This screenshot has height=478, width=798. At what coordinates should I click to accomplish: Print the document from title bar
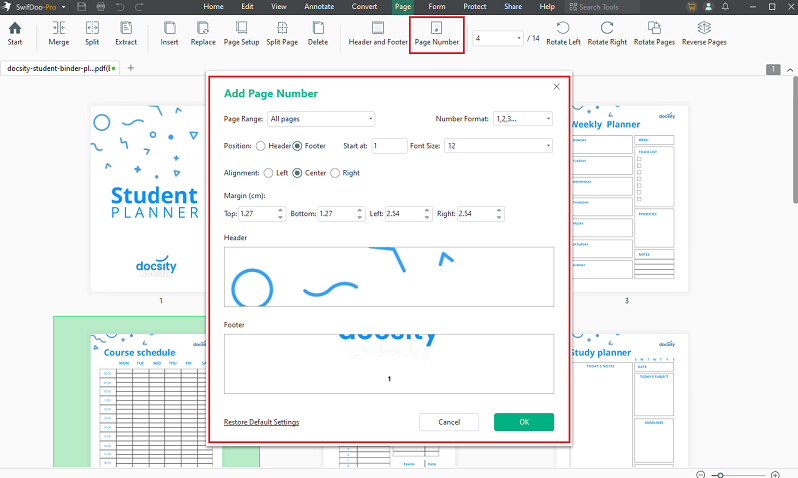101,7
